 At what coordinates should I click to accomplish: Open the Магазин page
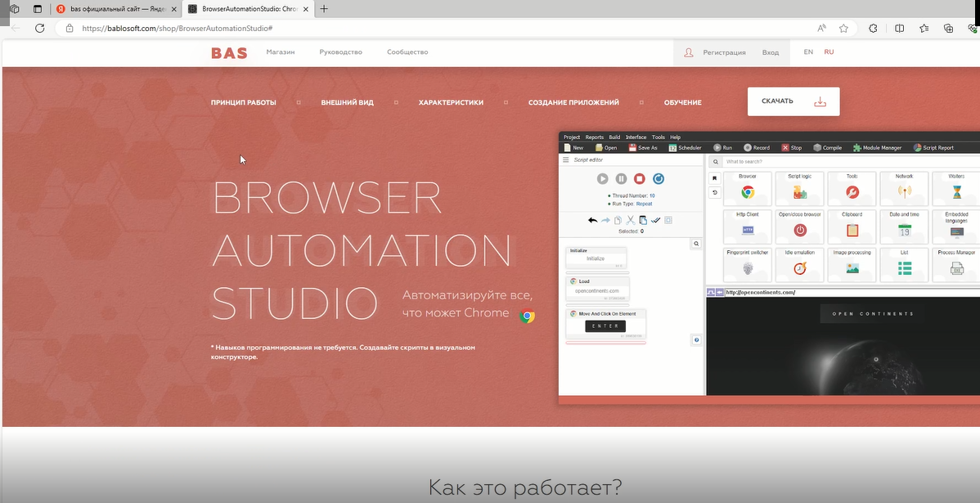pos(280,52)
